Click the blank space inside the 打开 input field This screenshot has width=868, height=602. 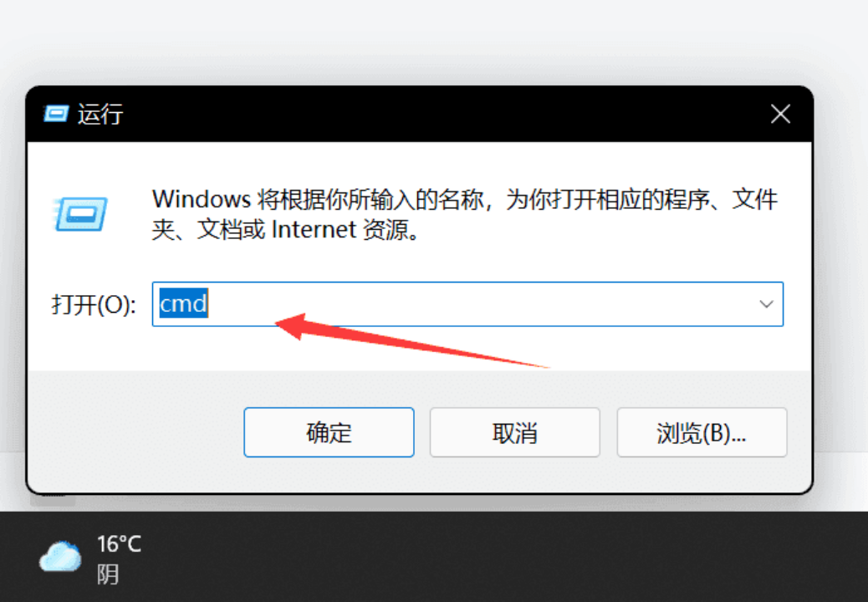tap(476, 304)
